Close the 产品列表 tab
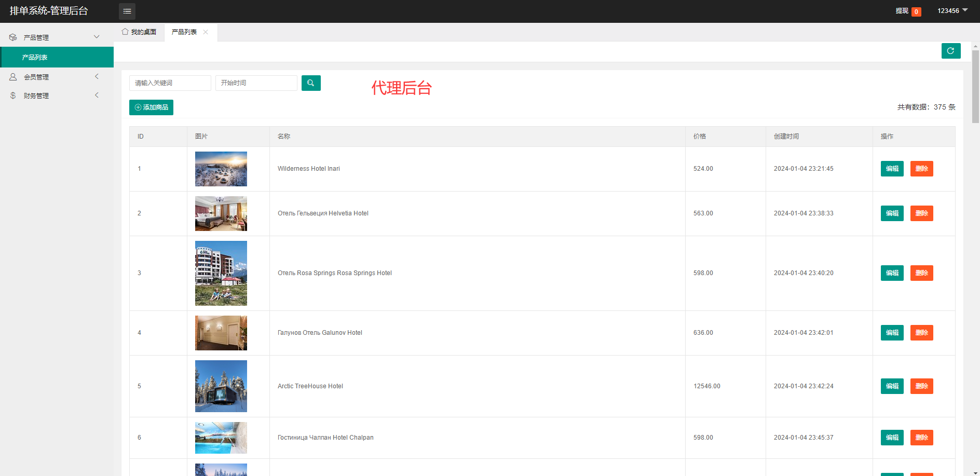The image size is (980, 476). 206,32
